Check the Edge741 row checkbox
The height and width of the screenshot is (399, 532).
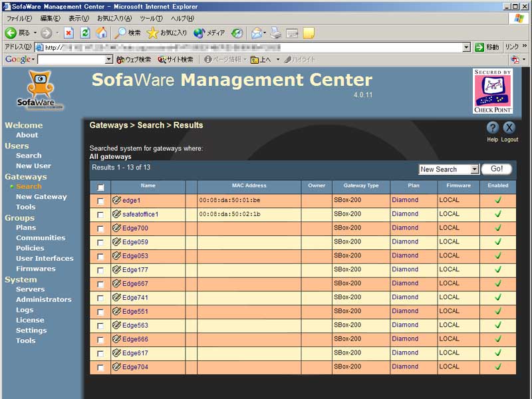point(100,298)
